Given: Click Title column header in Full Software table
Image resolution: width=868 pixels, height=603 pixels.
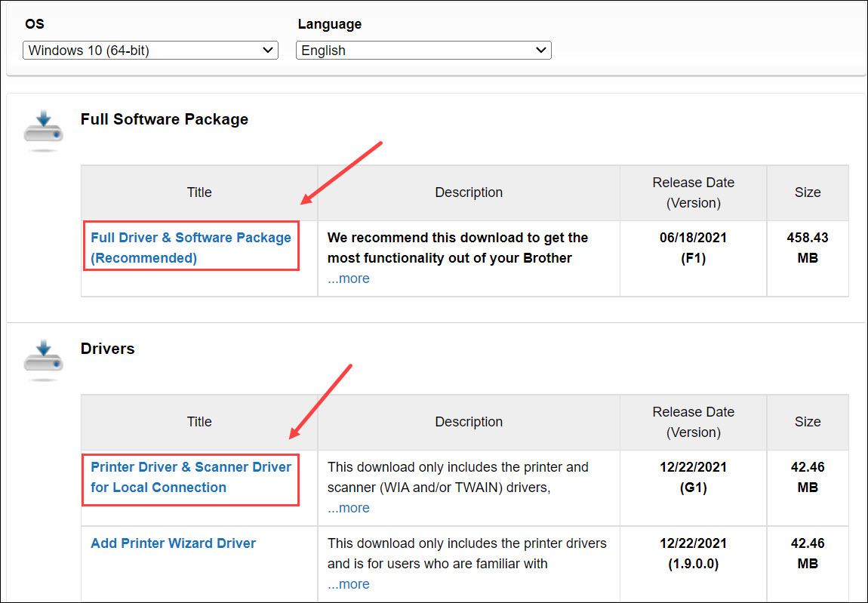Looking at the screenshot, I should tap(199, 192).
